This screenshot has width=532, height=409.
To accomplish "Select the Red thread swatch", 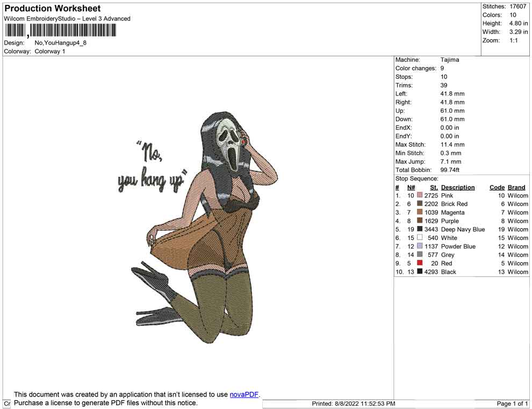I will coord(420,263).
